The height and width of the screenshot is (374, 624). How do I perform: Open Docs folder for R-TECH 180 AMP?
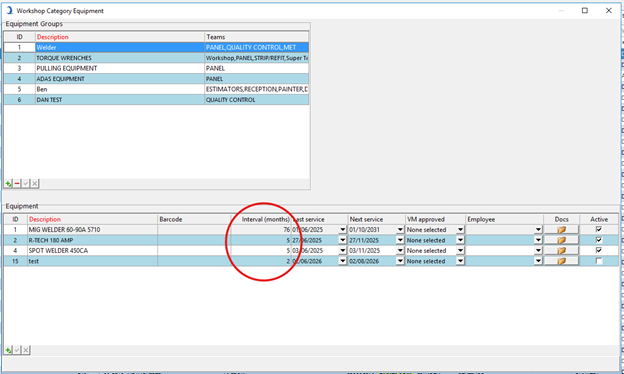pos(561,240)
